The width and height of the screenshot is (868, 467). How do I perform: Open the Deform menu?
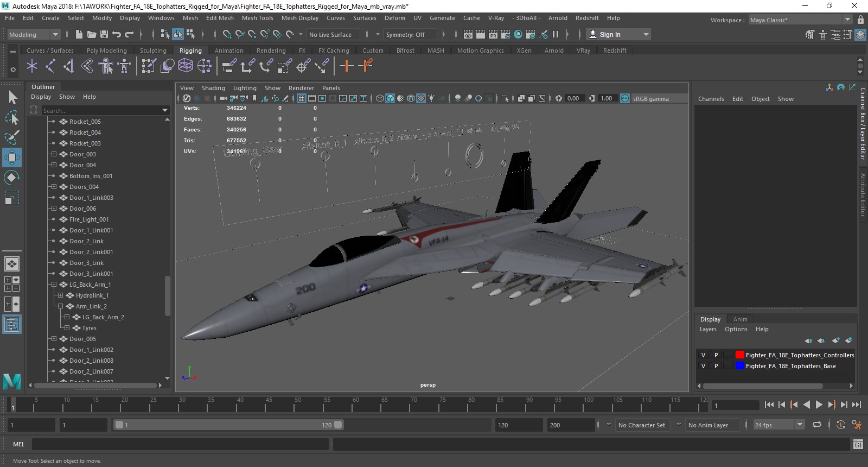point(394,18)
